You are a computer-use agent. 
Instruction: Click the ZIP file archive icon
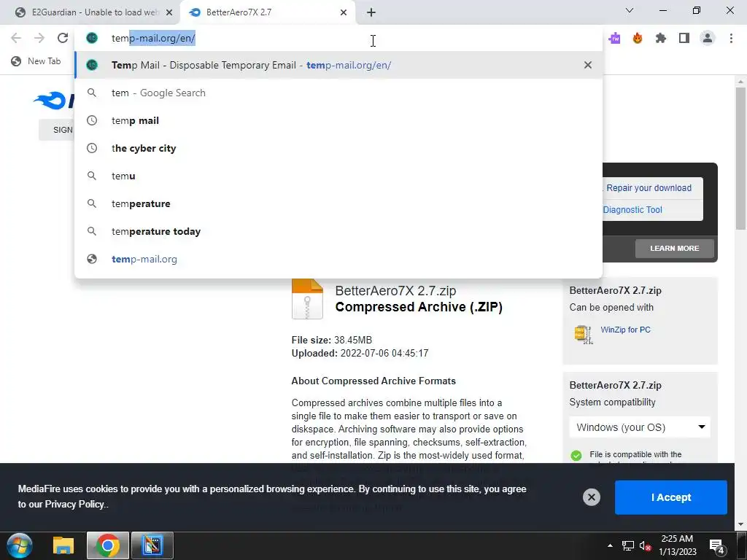point(307,298)
